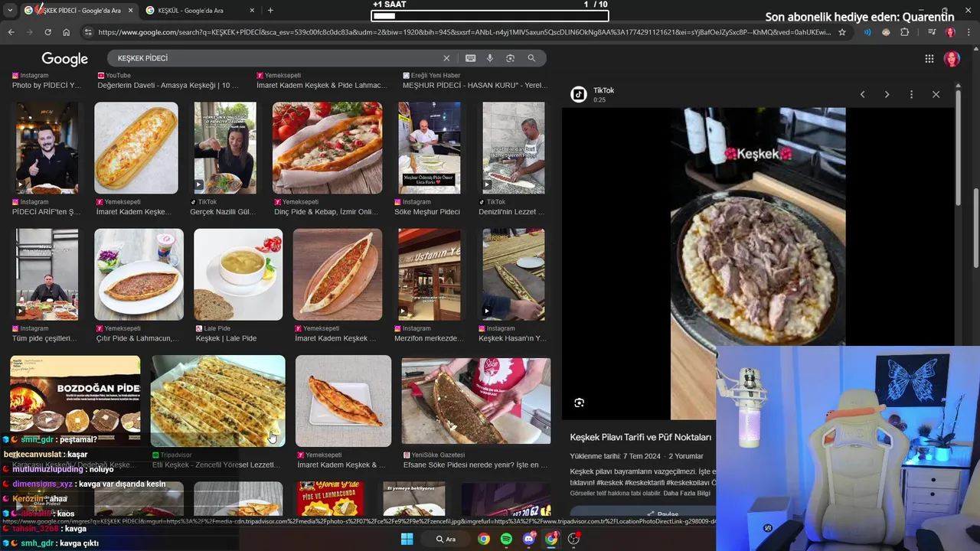Open the Google apps grid
Image resolution: width=980 pixels, height=551 pixels.
[x=929, y=59]
